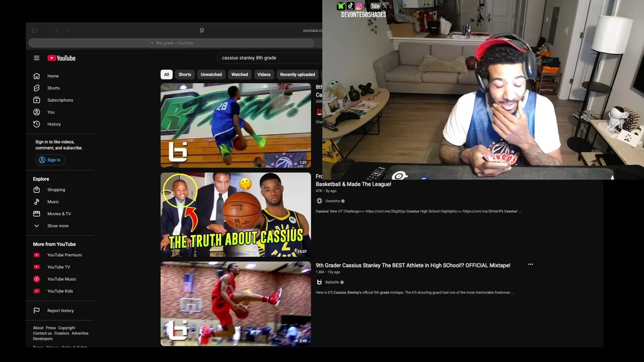Open the Press footer link
Viewport: 644px width, 362px height.
pyautogui.click(x=51, y=328)
